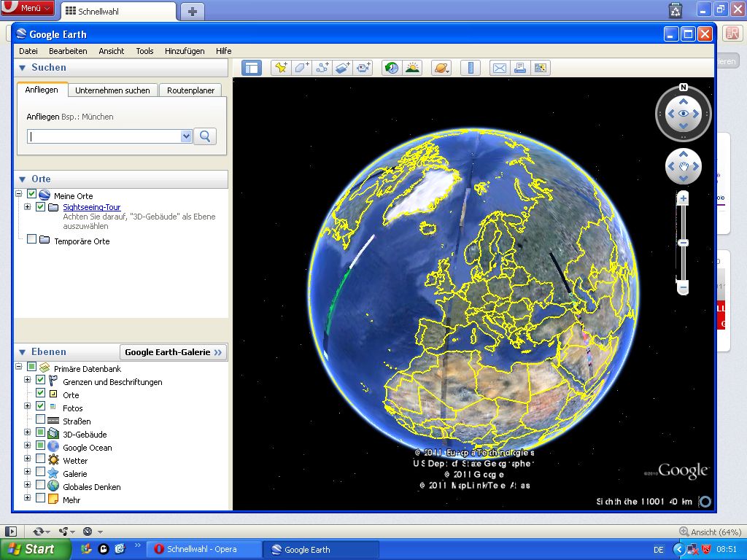Open the Google Earth-Galerie button
Viewport: 747px width, 560px height.
174,352
